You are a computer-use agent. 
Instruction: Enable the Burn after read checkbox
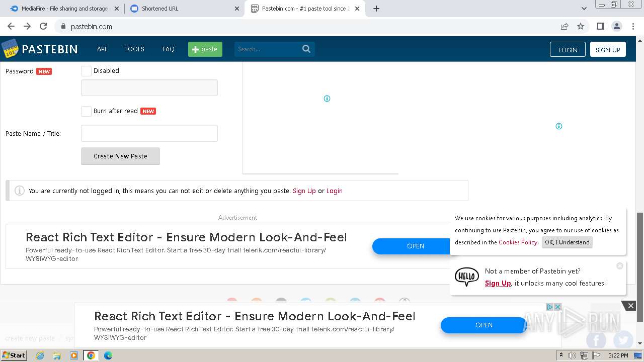[x=87, y=111]
